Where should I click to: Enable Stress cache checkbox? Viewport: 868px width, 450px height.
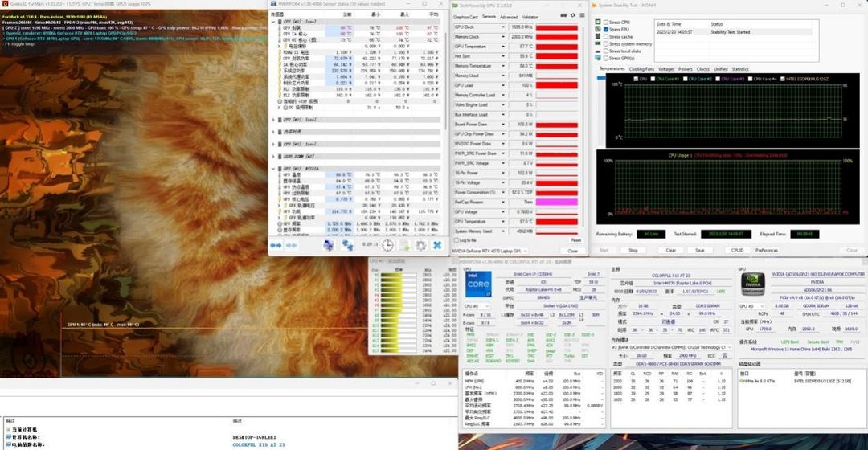(606, 36)
